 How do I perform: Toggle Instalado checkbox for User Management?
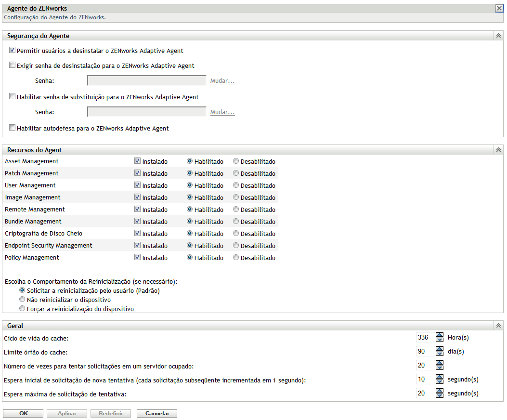point(137,185)
